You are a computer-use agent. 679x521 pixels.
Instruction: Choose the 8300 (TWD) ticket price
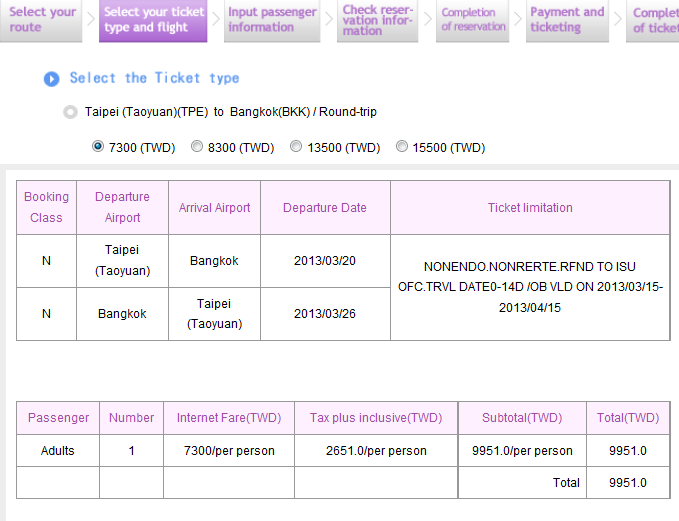click(197, 146)
